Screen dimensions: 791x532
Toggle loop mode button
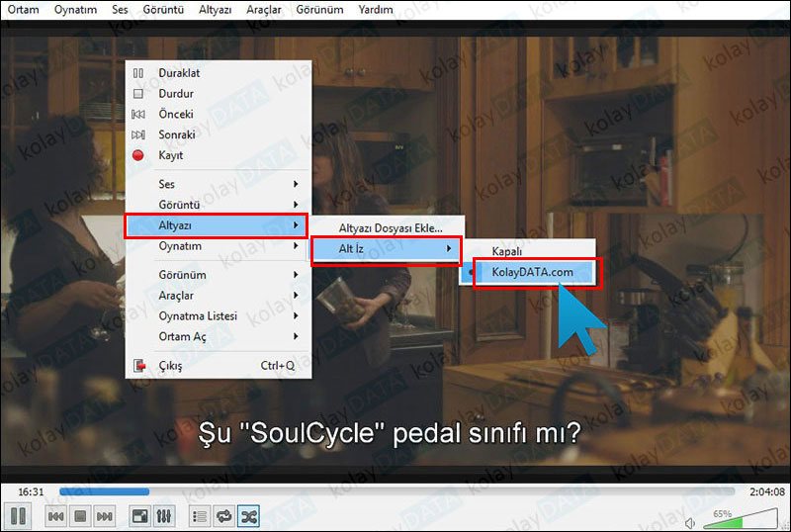coord(224,516)
